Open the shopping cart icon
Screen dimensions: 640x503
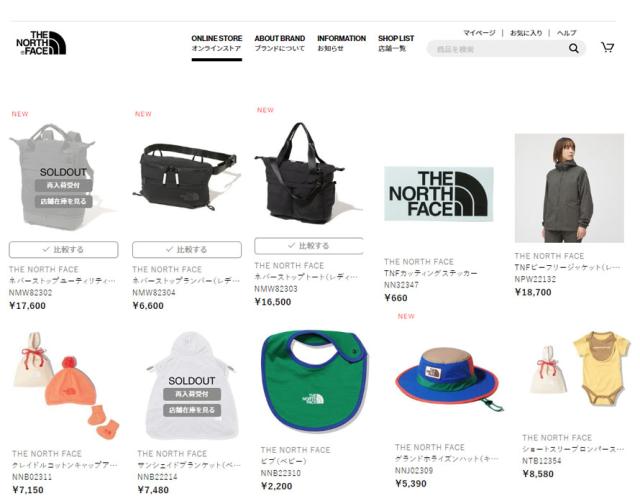point(607,47)
